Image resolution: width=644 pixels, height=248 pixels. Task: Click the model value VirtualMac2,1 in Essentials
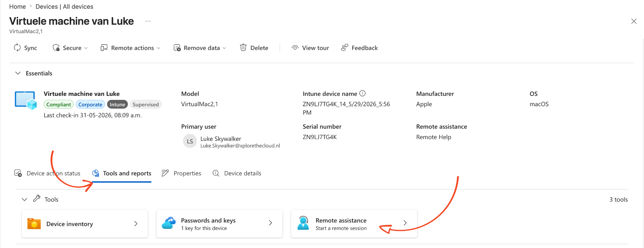(x=200, y=104)
